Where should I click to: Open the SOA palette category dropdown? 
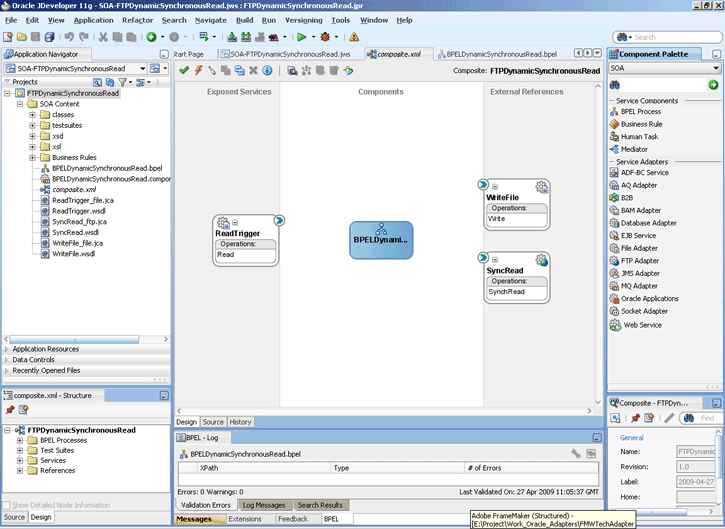(x=716, y=68)
